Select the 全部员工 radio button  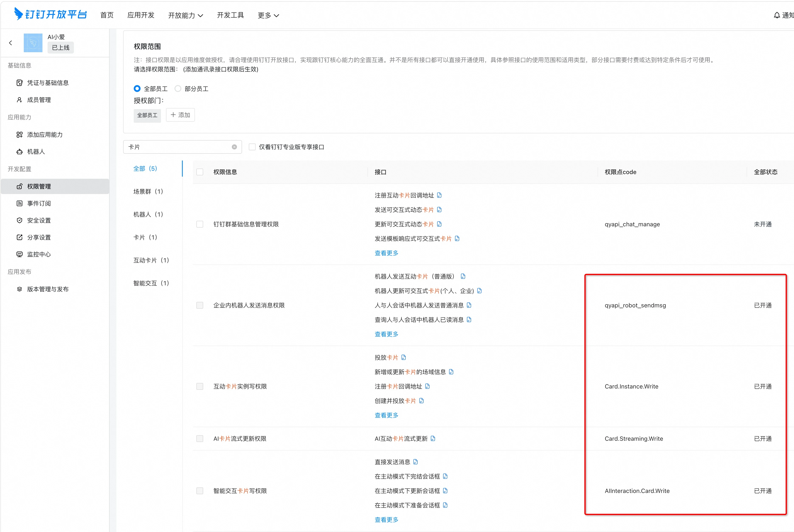pos(137,89)
